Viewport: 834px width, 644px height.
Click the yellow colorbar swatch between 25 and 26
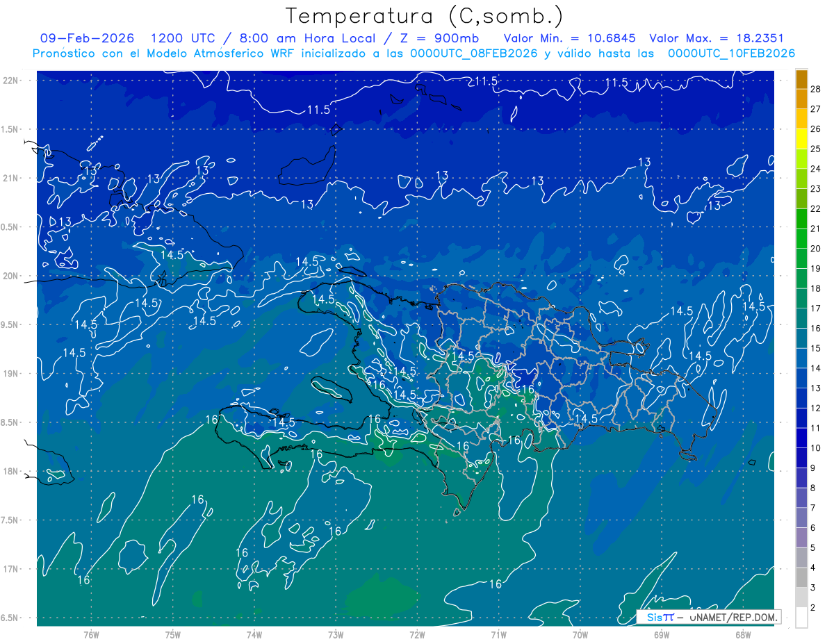pos(802,138)
